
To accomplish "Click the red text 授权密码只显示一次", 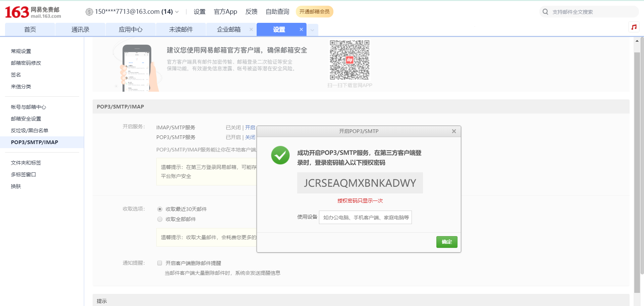I will tap(360, 201).
